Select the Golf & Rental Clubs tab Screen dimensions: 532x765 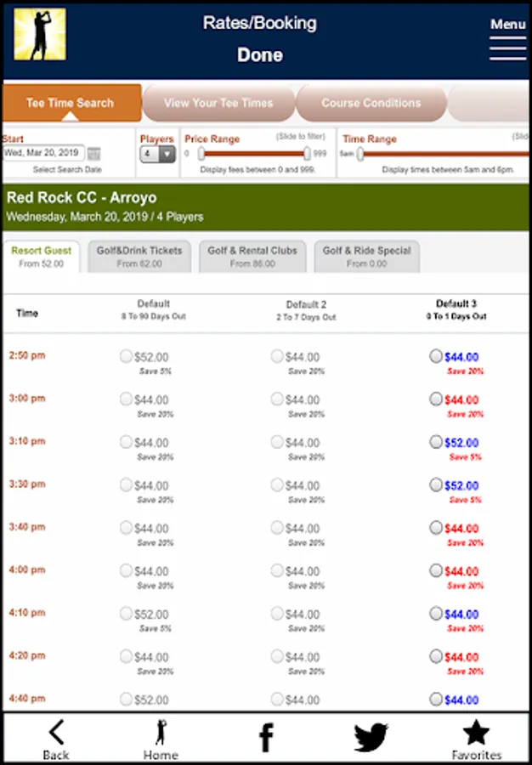click(252, 257)
